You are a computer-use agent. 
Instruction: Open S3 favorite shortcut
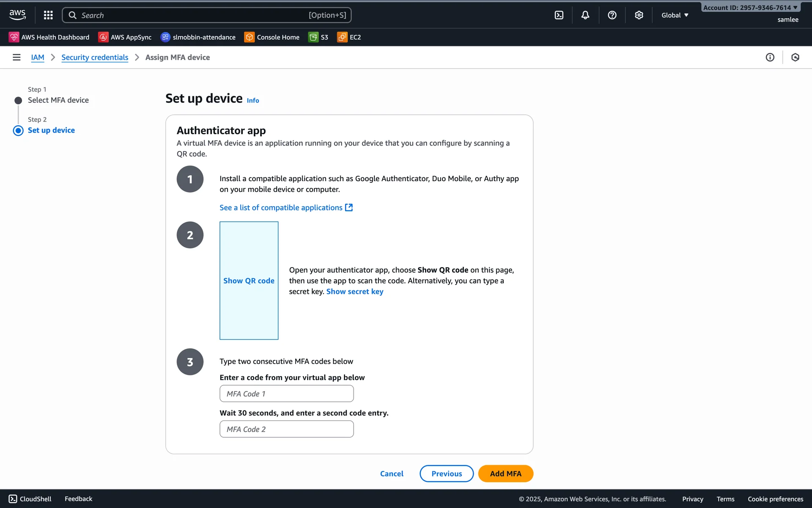coord(318,37)
